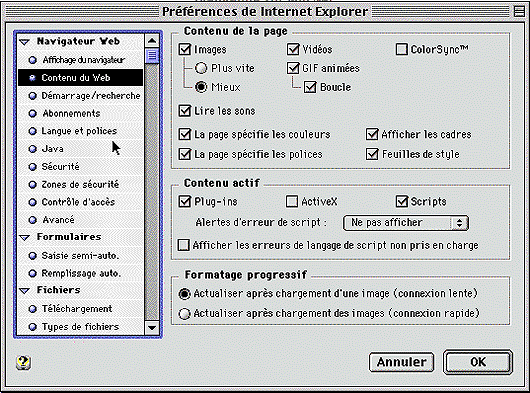The image size is (530, 393).
Task: Select the Plus vite radio button
Action: [x=201, y=68]
